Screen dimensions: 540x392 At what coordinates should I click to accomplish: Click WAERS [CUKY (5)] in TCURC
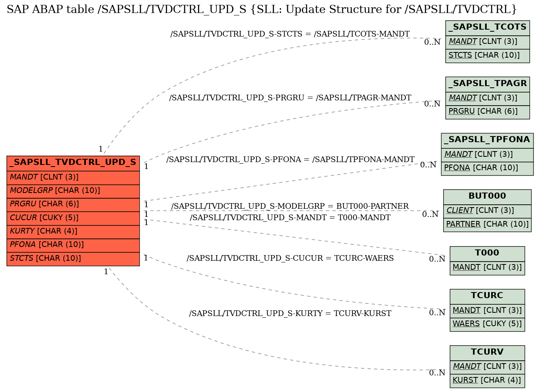(487, 324)
